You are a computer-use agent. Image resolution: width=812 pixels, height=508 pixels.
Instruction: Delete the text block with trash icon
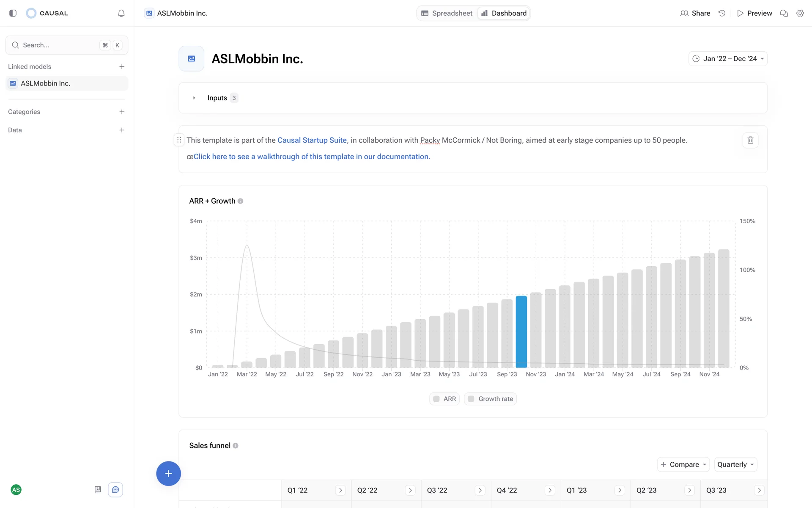[750, 140]
